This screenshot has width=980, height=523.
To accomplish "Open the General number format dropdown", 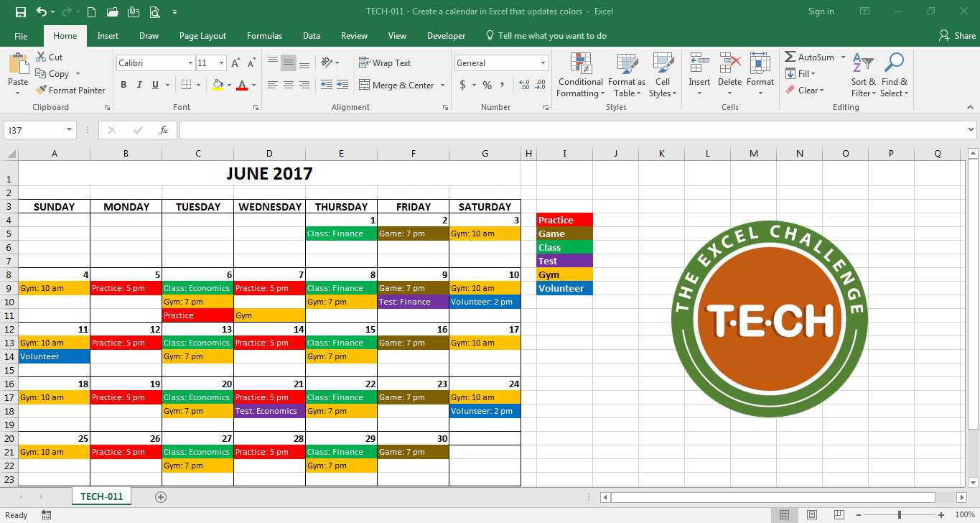I will point(542,63).
